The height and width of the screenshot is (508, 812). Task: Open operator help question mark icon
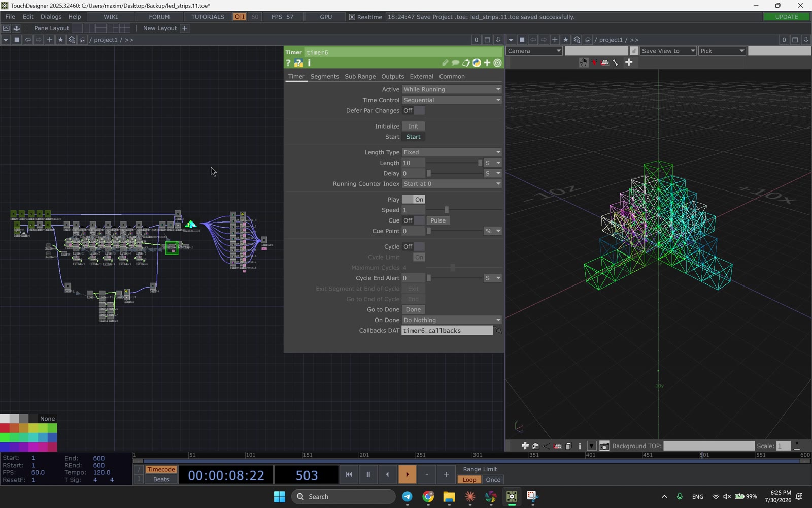pyautogui.click(x=288, y=63)
